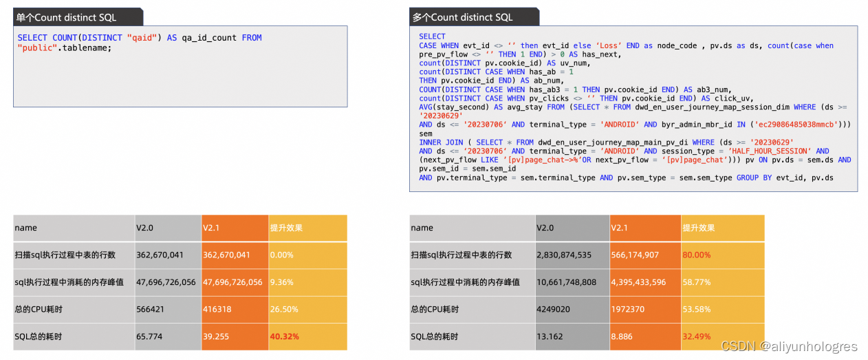Image resolution: width=868 pixels, height=360 pixels.
Task: Click the cell showing 58.77%
Action: pos(722,282)
